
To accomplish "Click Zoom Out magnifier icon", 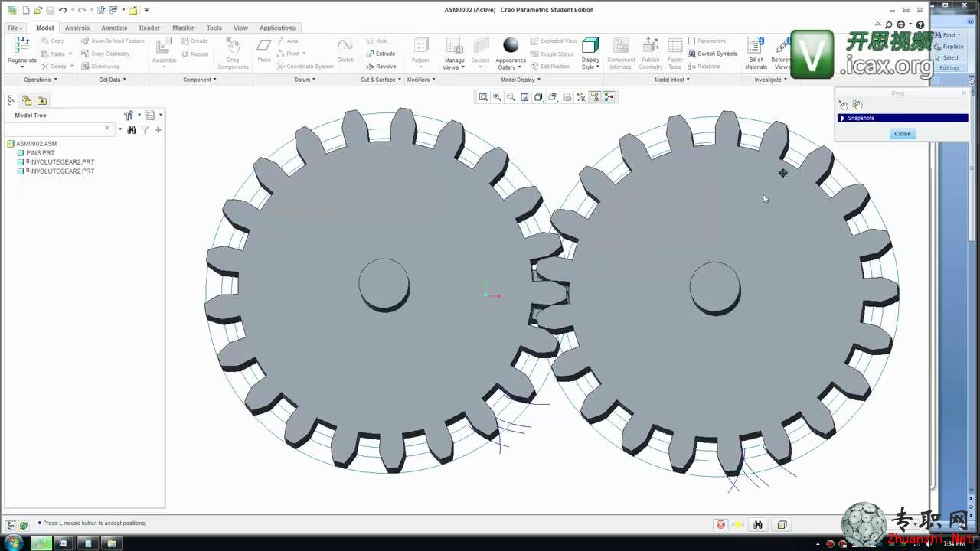I will [511, 97].
